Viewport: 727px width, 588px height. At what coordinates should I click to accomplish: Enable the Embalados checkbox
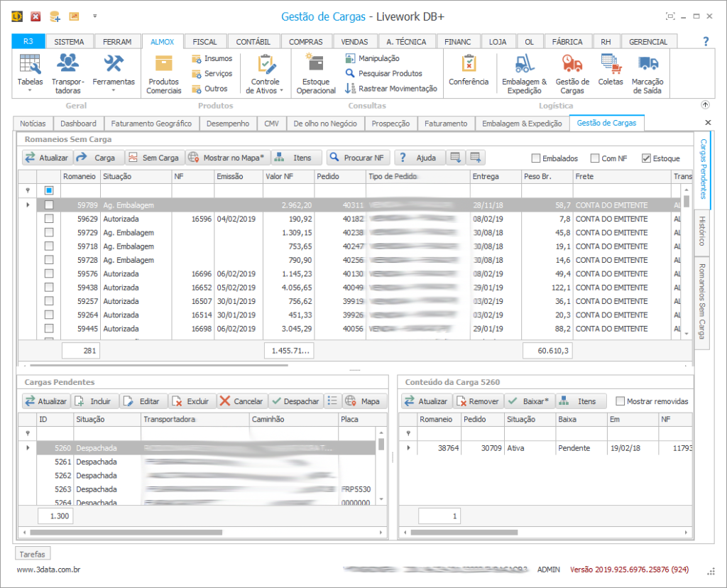(537, 158)
